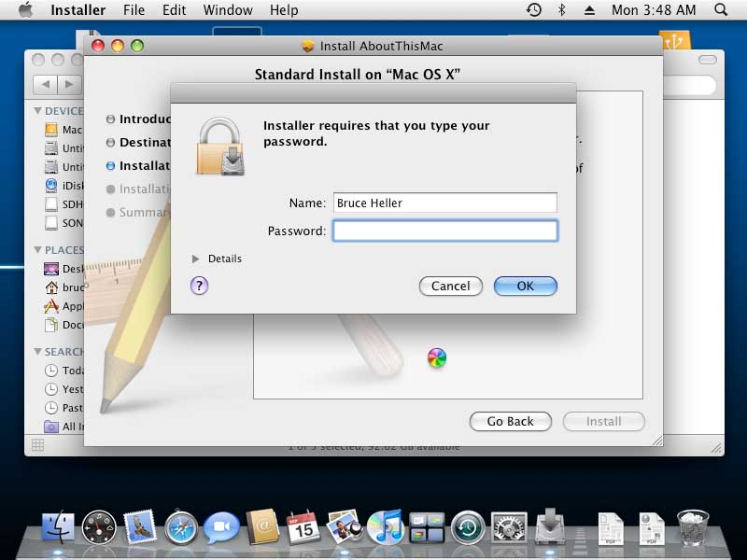The image size is (747, 560).
Task: Select the bruce home folder in sidebar
Action: [x=63, y=287]
